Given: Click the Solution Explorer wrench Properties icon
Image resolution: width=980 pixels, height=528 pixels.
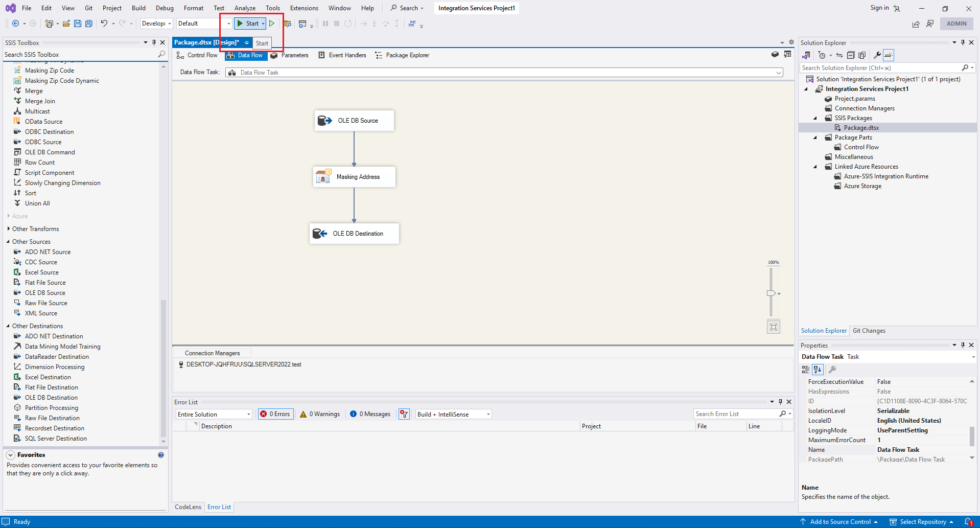Looking at the screenshot, I should (x=877, y=55).
